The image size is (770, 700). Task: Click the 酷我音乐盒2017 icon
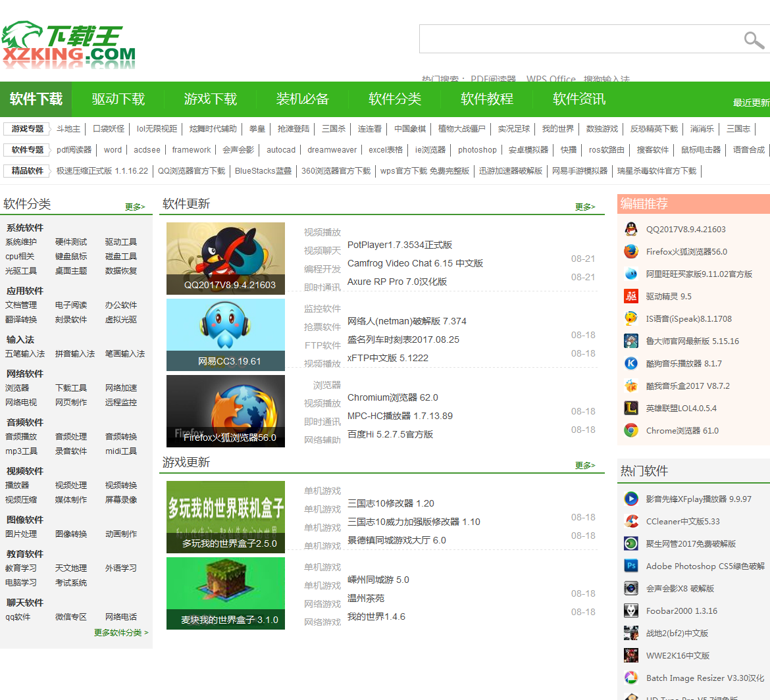coord(631,386)
